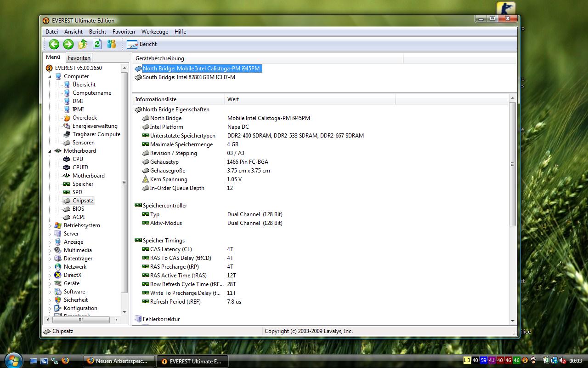
Task: Refresh data with the toolbar refresh icon
Action: [x=97, y=44]
